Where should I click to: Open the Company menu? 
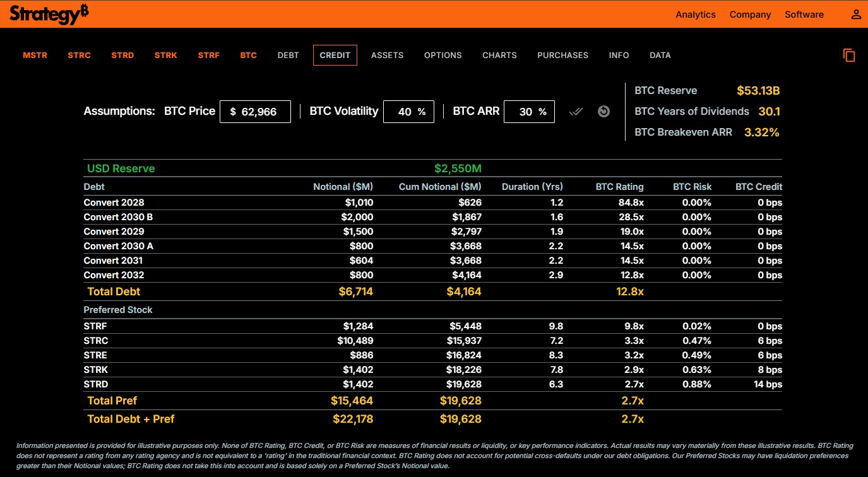coord(750,15)
